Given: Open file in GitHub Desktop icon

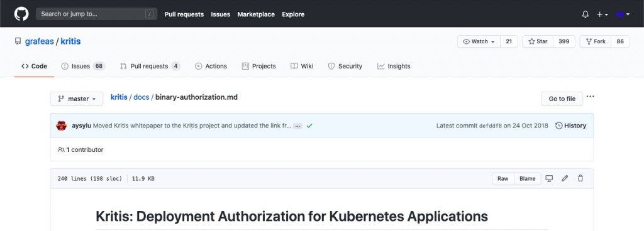Looking at the screenshot, I should pos(549,178).
